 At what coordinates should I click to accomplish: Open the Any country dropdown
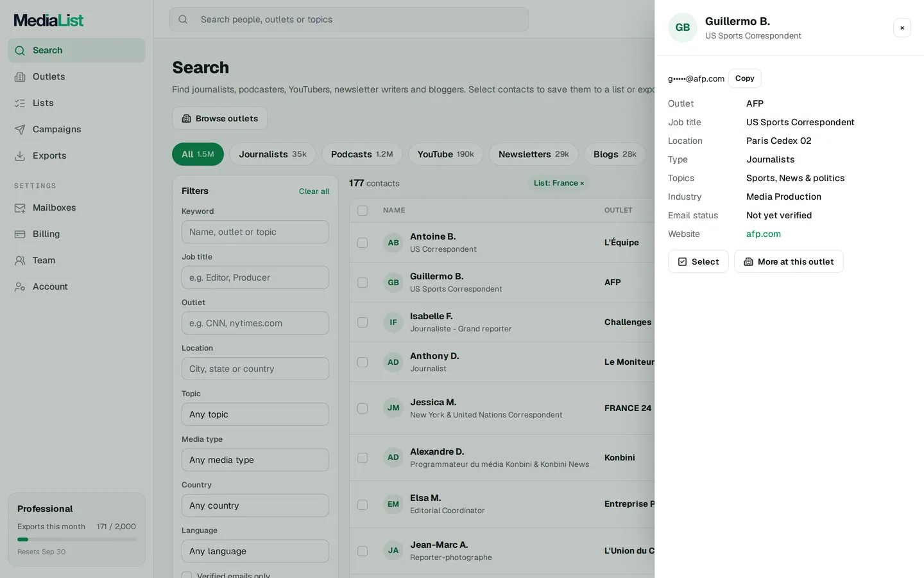click(255, 505)
